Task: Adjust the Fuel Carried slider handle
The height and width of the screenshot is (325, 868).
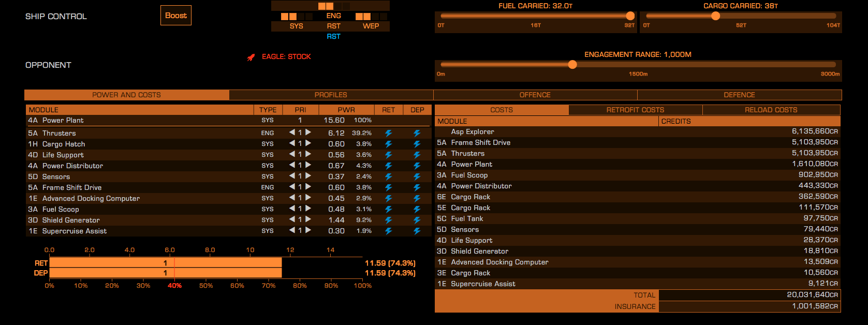Action: coord(630,16)
